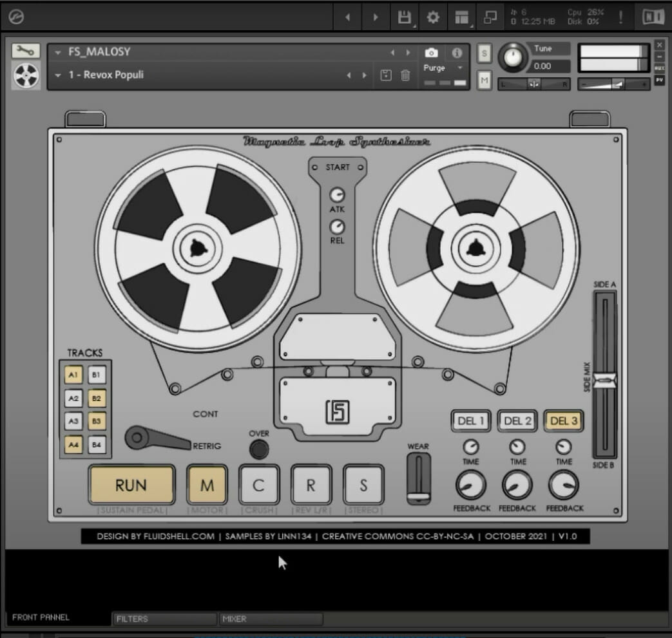Click the camera snapshot icon
The image size is (672, 638).
(x=431, y=53)
